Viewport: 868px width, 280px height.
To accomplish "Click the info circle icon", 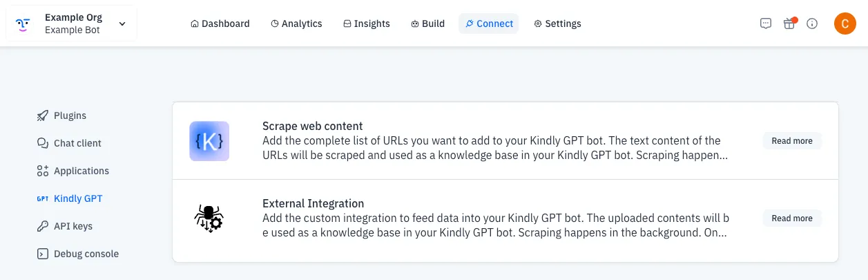I will click(812, 24).
